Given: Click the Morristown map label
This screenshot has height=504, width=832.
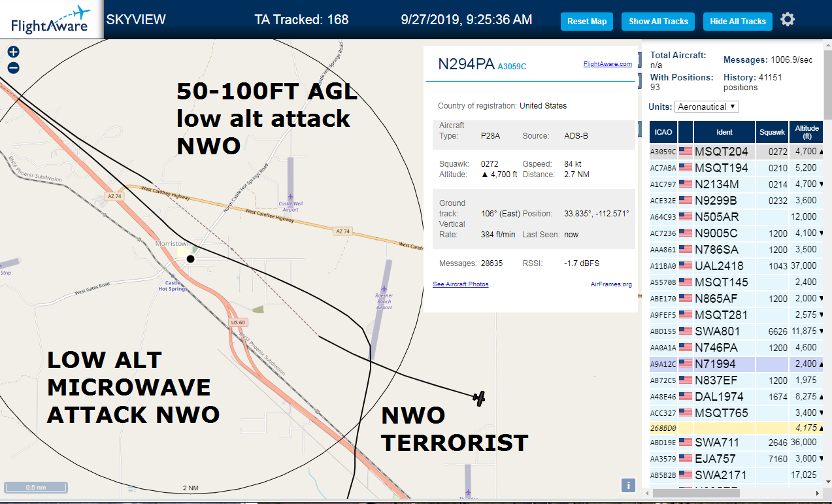Looking at the screenshot, I should pos(172,244).
